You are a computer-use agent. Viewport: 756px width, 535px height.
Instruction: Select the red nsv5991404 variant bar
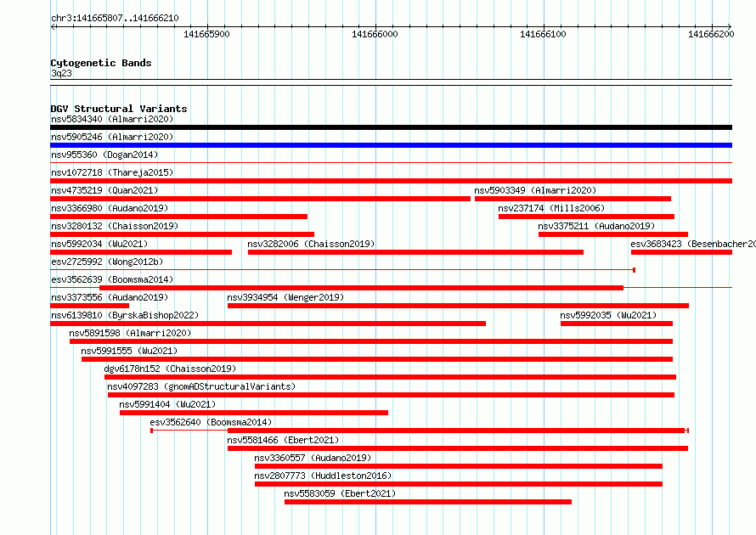(x=254, y=413)
